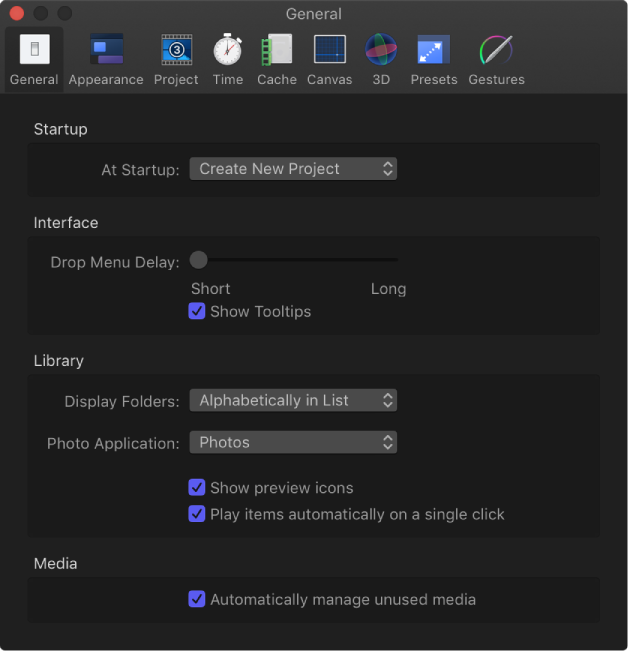Toggle Play items automatically on a single click
Viewport: 628px width, 652px height.
197,514
